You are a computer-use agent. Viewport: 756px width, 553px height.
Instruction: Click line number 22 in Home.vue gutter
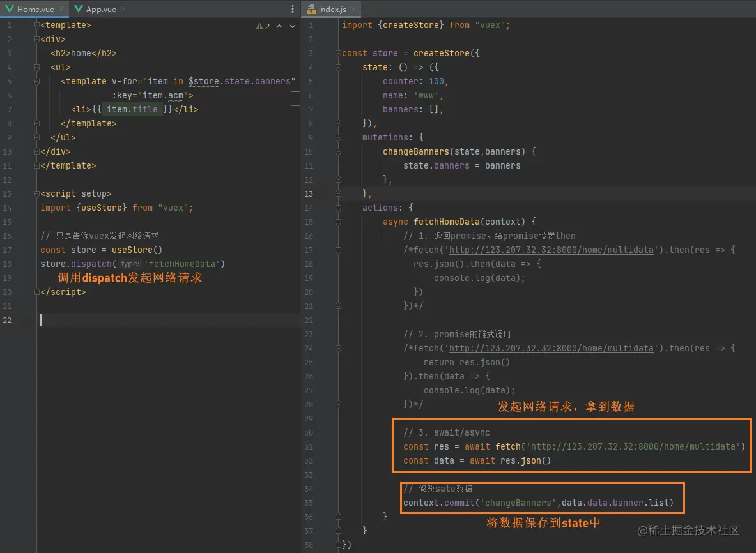[x=7, y=321]
